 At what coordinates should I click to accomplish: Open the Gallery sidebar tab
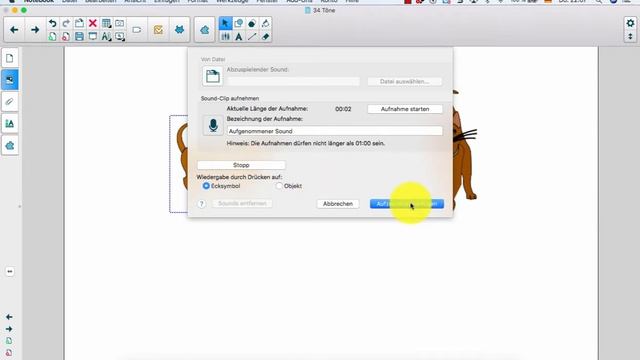pyautogui.click(x=10, y=80)
